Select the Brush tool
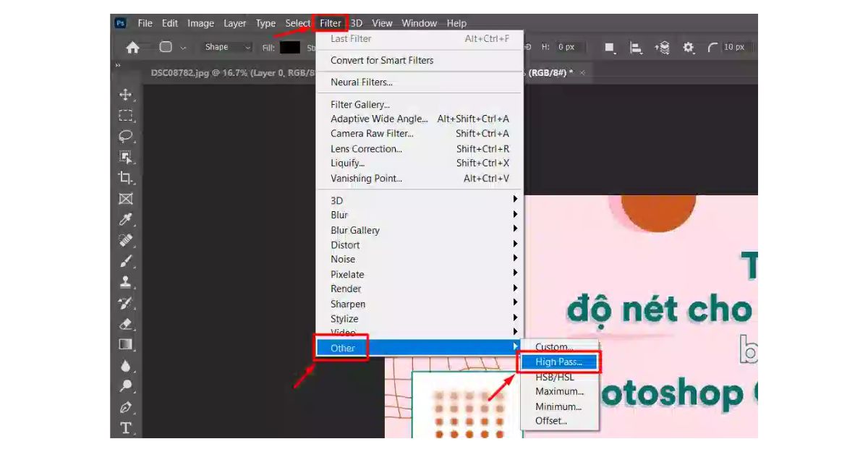Screen dimensions: 868x452 pyautogui.click(x=126, y=261)
